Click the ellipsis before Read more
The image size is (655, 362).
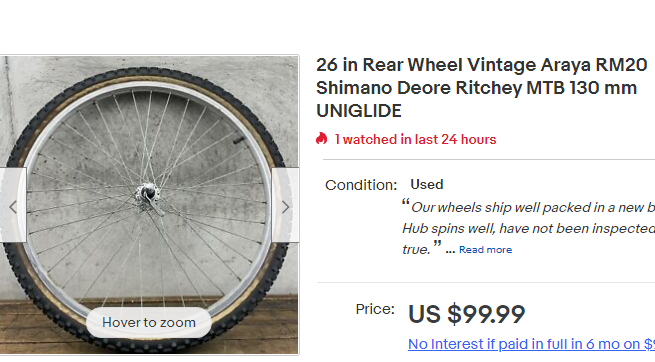(450, 251)
